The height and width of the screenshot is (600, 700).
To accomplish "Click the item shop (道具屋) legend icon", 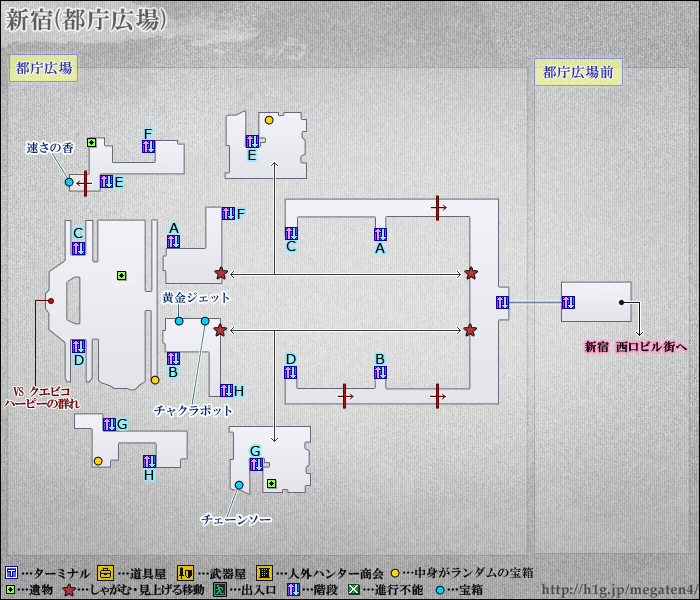I will pos(105,573).
